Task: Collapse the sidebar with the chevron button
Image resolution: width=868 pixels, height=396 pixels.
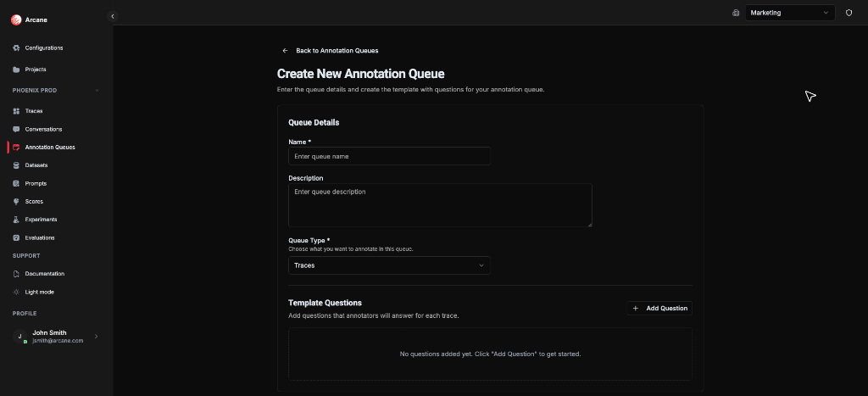Action: tap(113, 17)
